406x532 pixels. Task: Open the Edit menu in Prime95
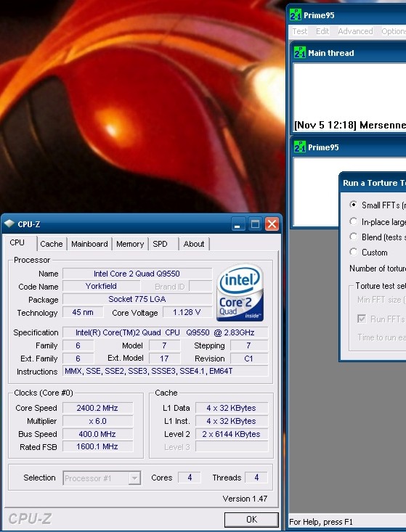322,31
